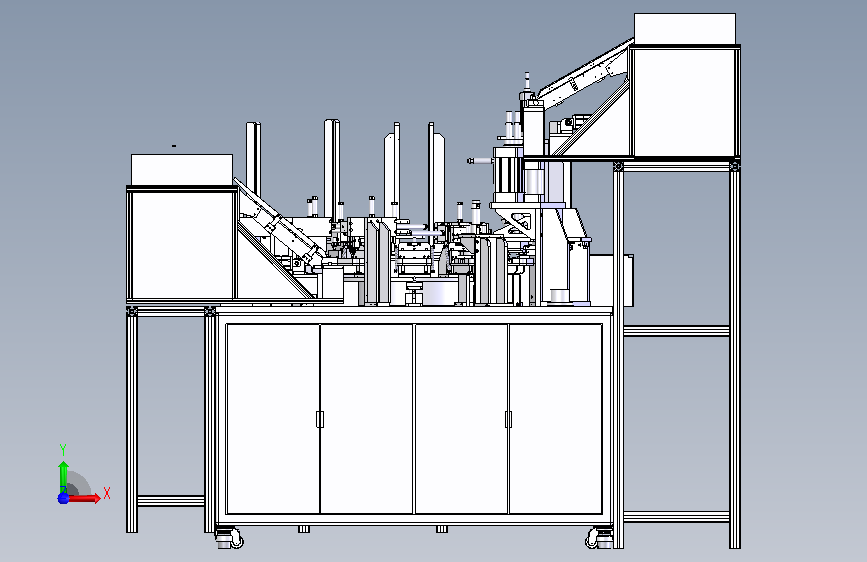
Task: Select the leftmost cabinet door panel
Action: pos(273,419)
